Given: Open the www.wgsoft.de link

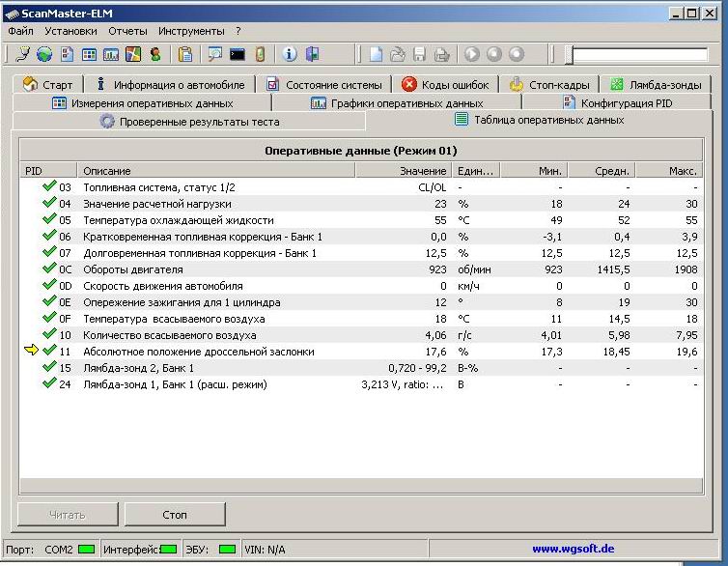Looking at the screenshot, I should coord(573,549).
